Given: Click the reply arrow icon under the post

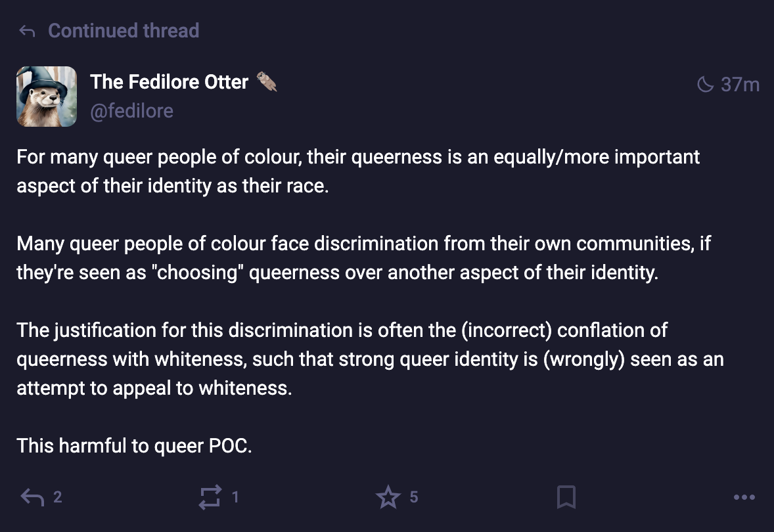Looking at the screenshot, I should (32, 497).
